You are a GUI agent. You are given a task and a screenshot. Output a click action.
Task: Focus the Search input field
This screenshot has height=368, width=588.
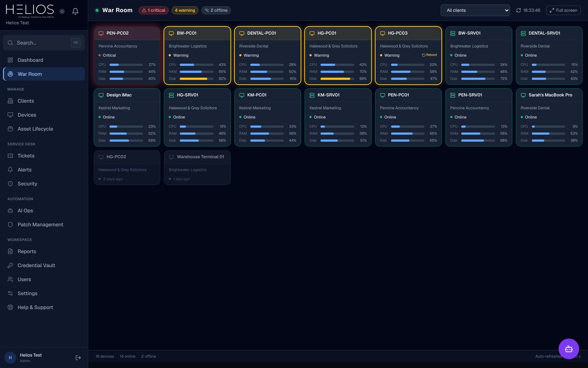click(44, 43)
